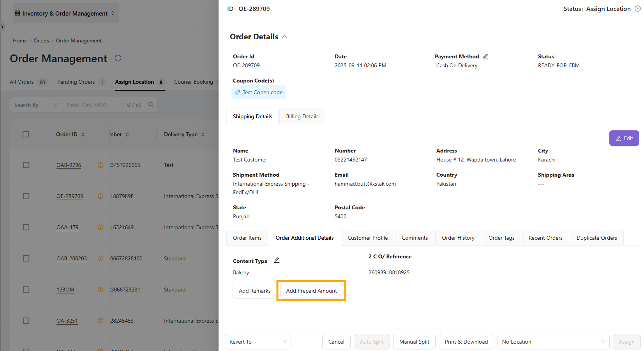
Task: Click the Content Type edit pencil icon
Action: [x=277, y=260]
